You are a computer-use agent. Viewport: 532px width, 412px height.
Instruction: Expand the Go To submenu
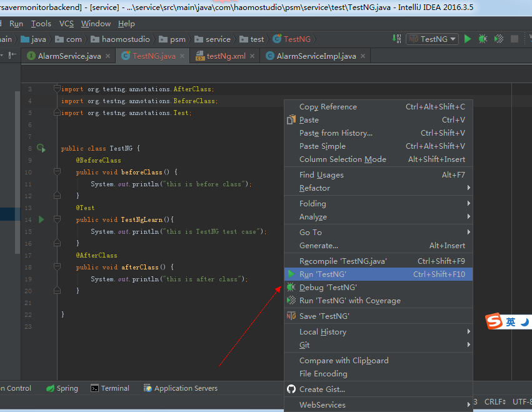378,233
